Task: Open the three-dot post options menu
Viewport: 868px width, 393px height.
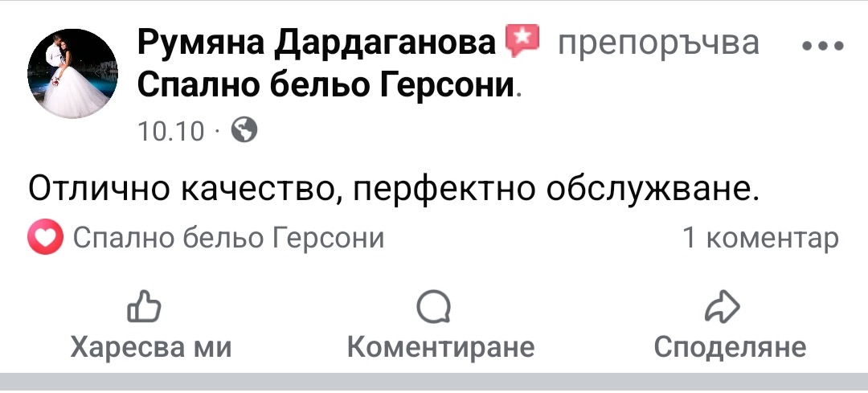Action: click(x=823, y=46)
